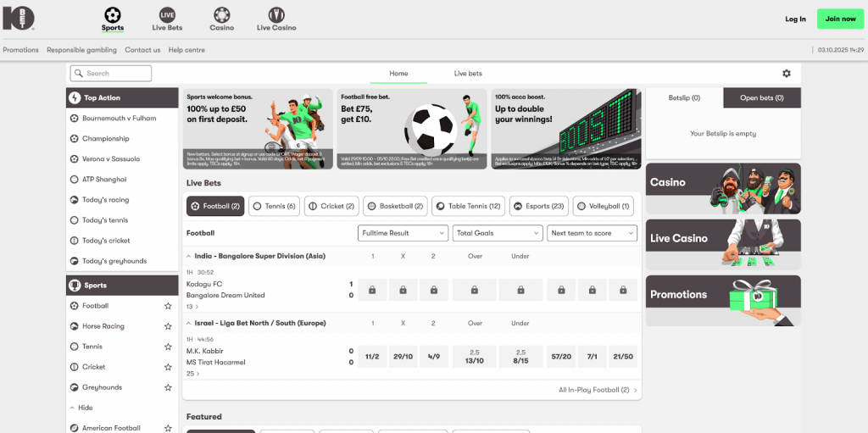Favourite Football with its star icon
Screen dimensions: 868x433
pyautogui.click(x=168, y=306)
